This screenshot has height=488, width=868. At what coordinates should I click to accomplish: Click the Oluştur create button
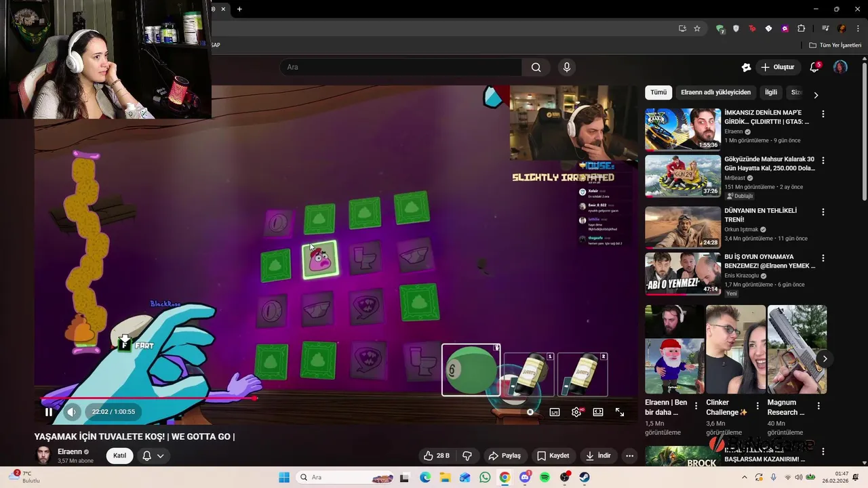(778, 67)
